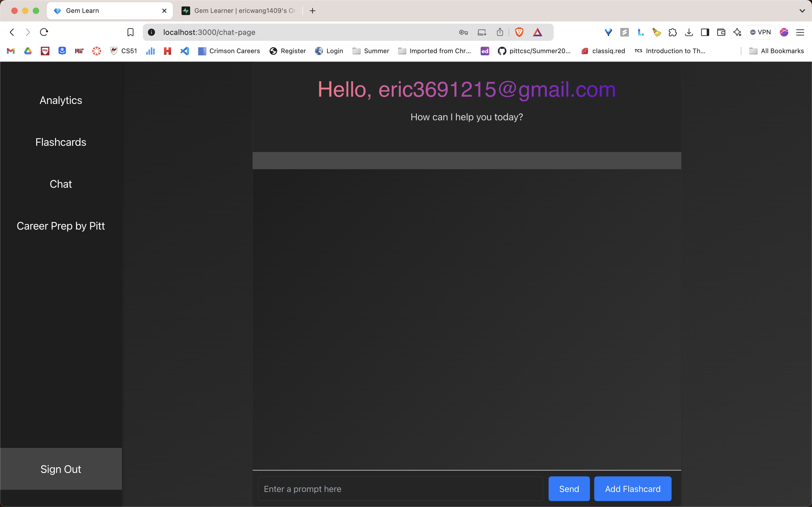Click the Brave Rewards triangle icon
The height and width of the screenshot is (507, 812).
(537, 32)
